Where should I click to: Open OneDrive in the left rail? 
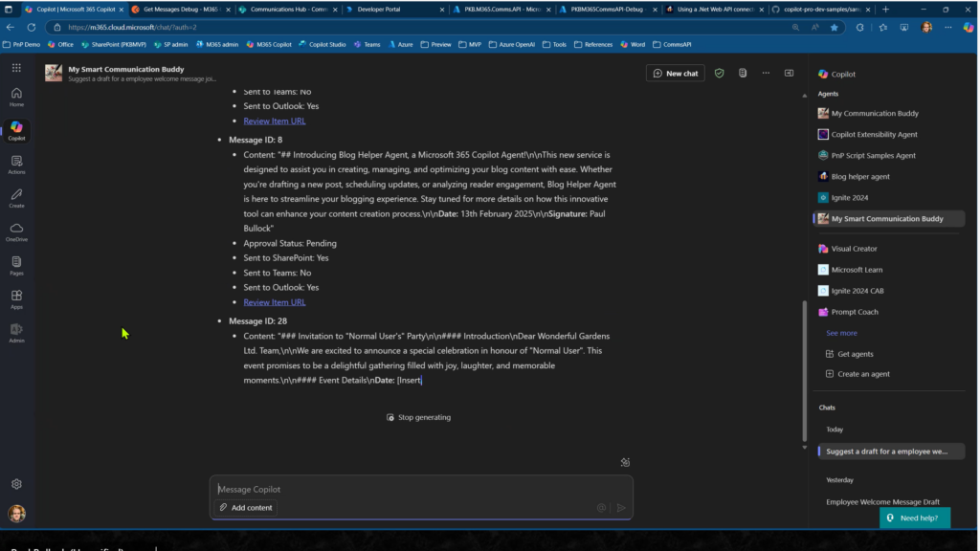[x=16, y=231]
